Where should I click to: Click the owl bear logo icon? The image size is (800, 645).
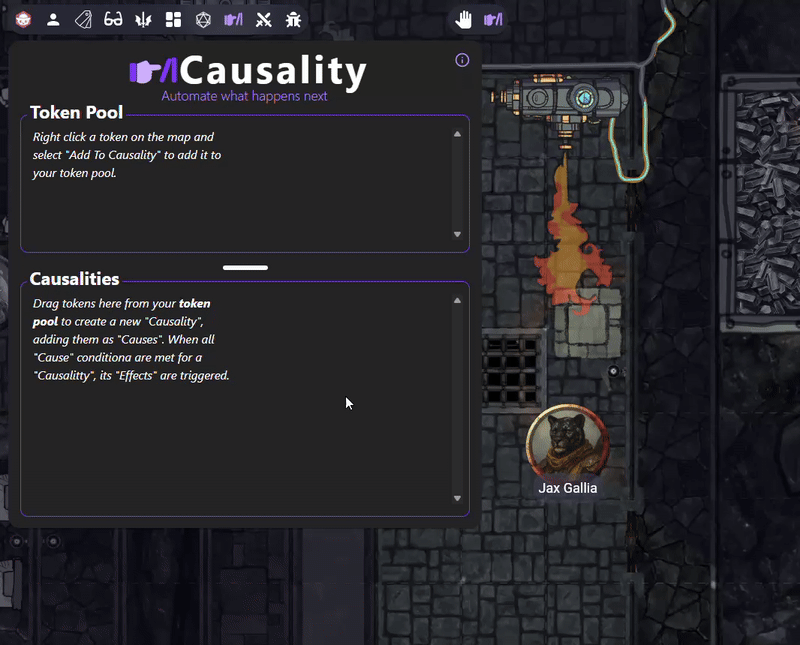coord(23,20)
